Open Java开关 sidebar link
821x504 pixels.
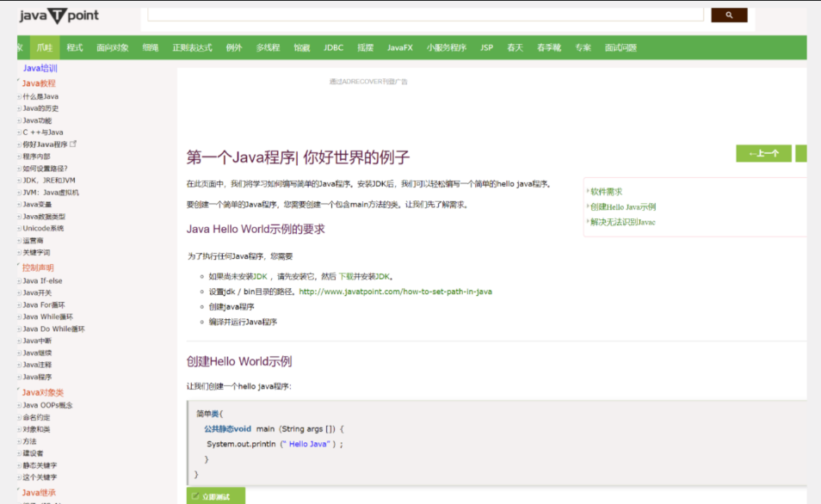(x=37, y=293)
